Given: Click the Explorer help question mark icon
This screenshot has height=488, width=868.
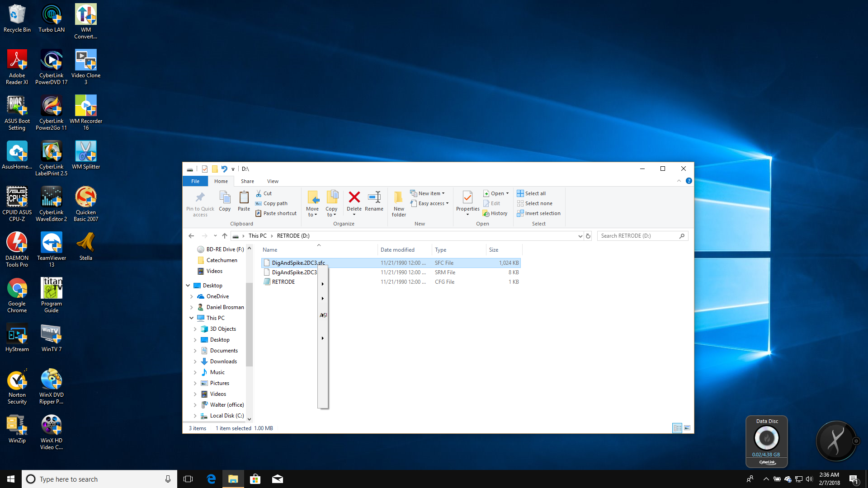Looking at the screenshot, I should [689, 181].
